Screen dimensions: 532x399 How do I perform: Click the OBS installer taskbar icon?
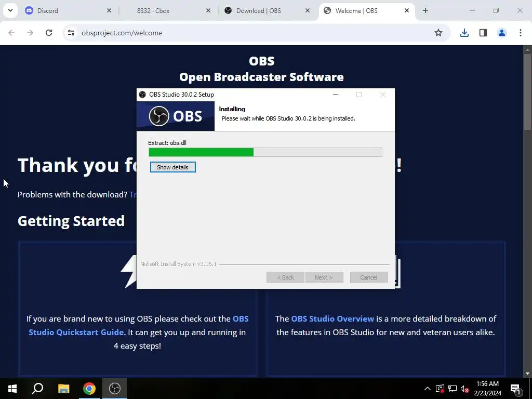click(x=115, y=389)
